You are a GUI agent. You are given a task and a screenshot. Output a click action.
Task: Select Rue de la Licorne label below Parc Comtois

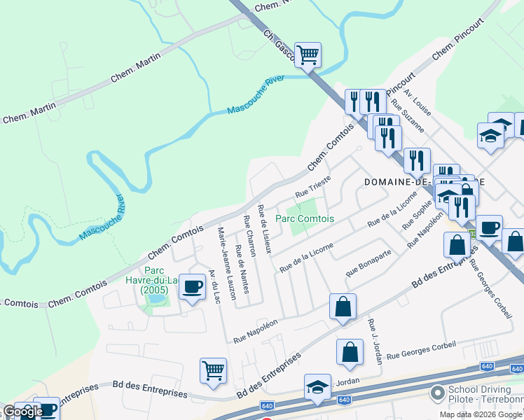pyautogui.click(x=306, y=258)
